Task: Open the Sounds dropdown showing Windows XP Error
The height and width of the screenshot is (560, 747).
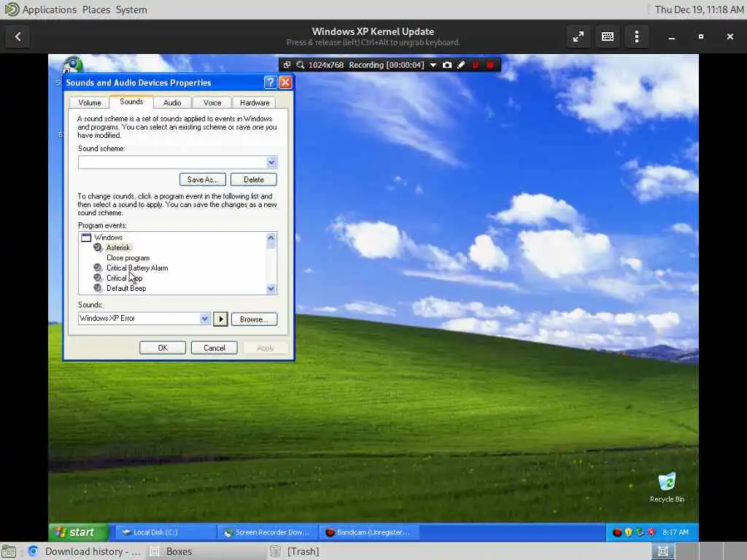Action: [204, 318]
